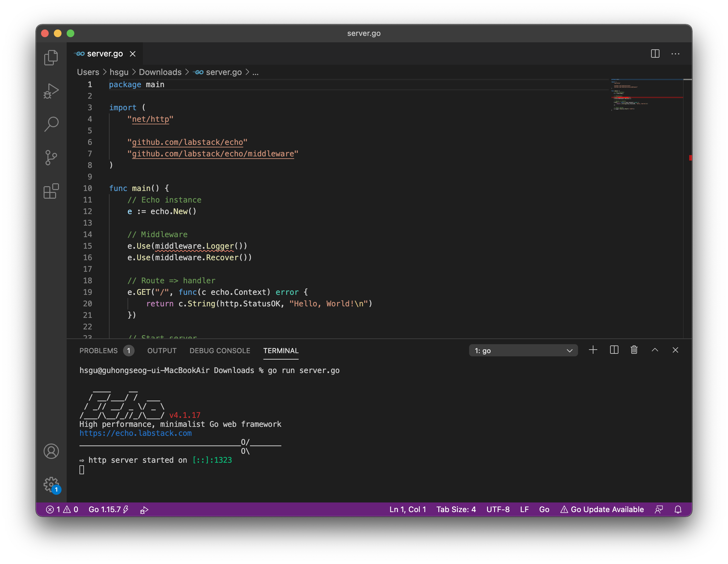728x564 pixels.
Task: Click Go 1.15.7 version status item
Action: (x=108, y=509)
